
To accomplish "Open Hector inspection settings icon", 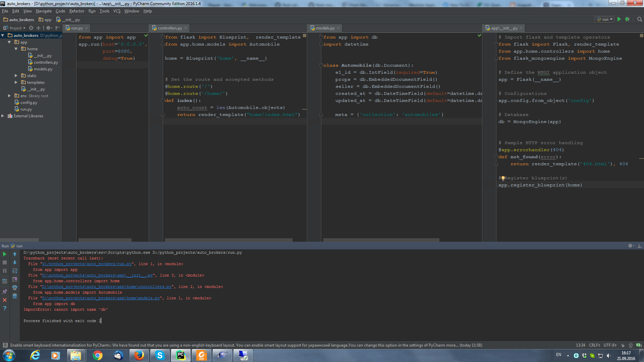I will [631, 345].
